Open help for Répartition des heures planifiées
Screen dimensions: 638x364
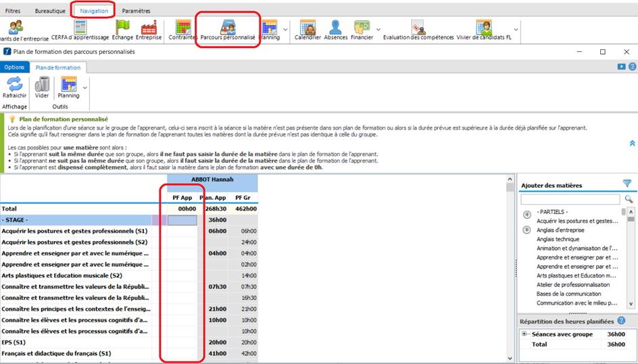click(x=621, y=321)
